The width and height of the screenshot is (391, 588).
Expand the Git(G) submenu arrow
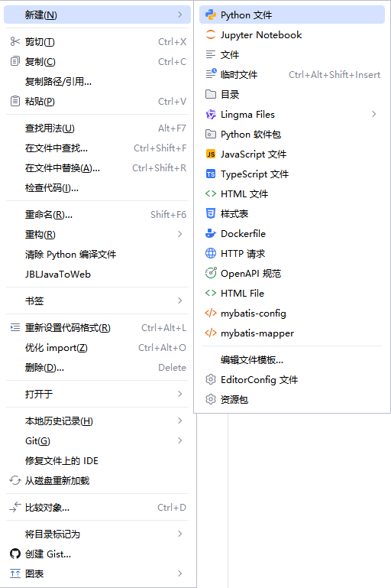click(180, 440)
